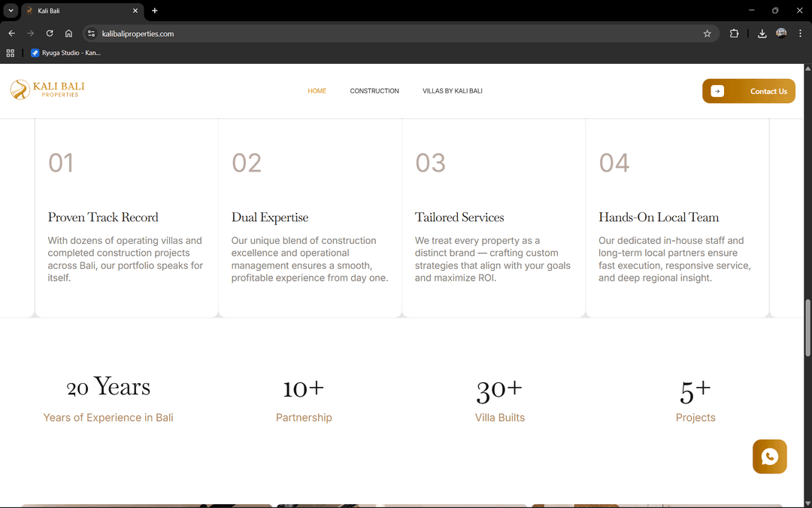Click the floating WhatsApp chat icon

[769, 457]
